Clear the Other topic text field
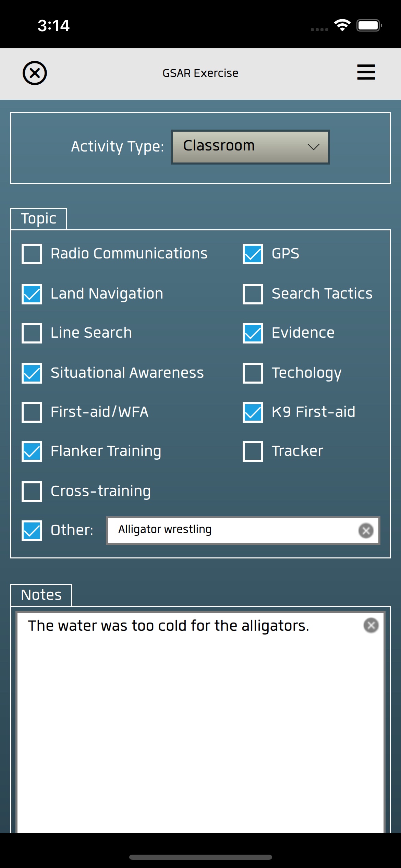Viewport: 401px width, 868px height. coord(366,531)
